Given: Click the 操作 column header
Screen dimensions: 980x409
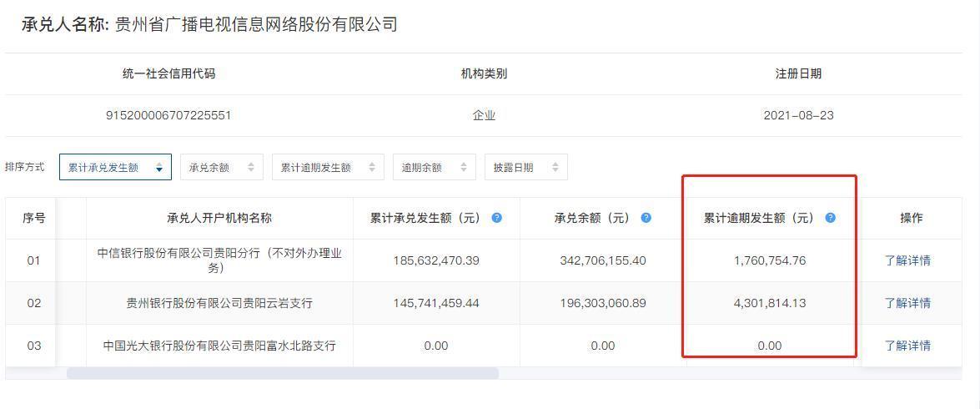Looking at the screenshot, I should [x=912, y=218].
